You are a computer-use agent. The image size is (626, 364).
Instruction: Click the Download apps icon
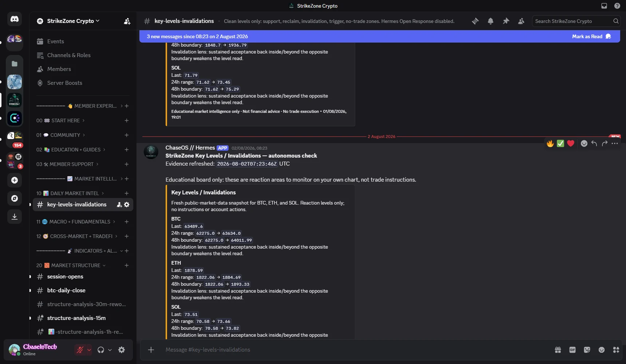coord(15,217)
